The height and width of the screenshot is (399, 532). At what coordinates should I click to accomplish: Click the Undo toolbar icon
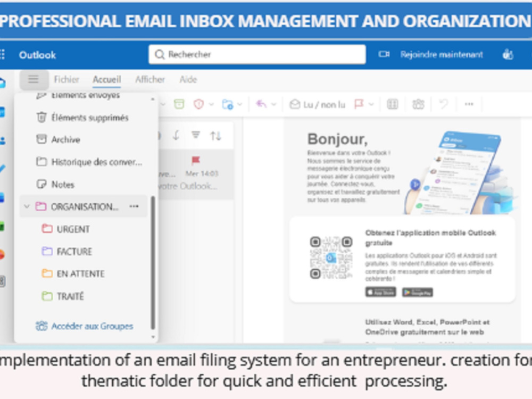click(x=444, y=104)
